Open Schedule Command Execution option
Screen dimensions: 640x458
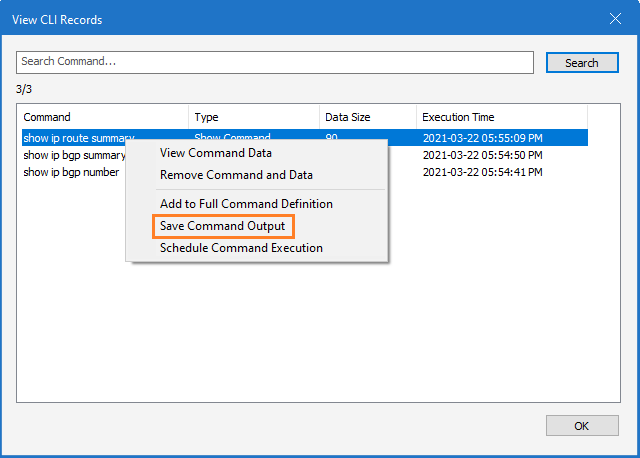(x=241, y=248)
